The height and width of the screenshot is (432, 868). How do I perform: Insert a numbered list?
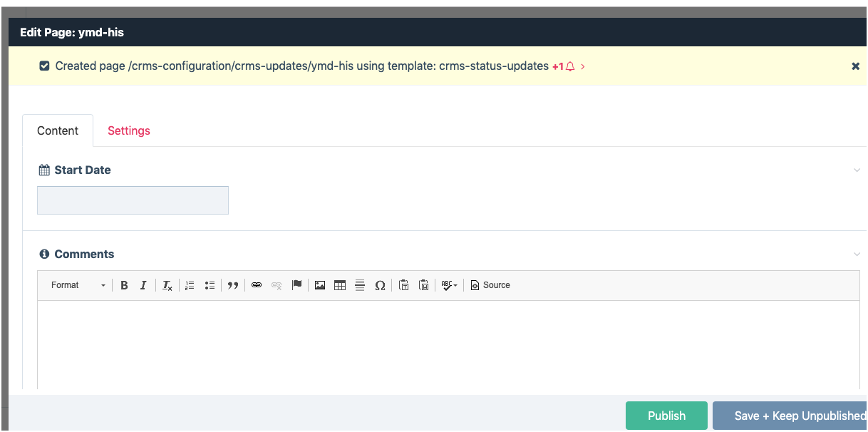190,285
